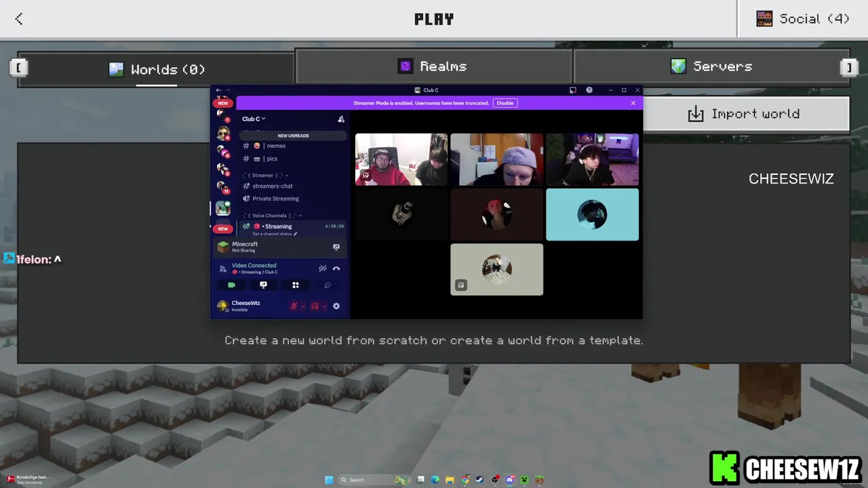This screenshot has width=868, height=488.
Task: Click Video Connected status text
Action: (254, 266)
